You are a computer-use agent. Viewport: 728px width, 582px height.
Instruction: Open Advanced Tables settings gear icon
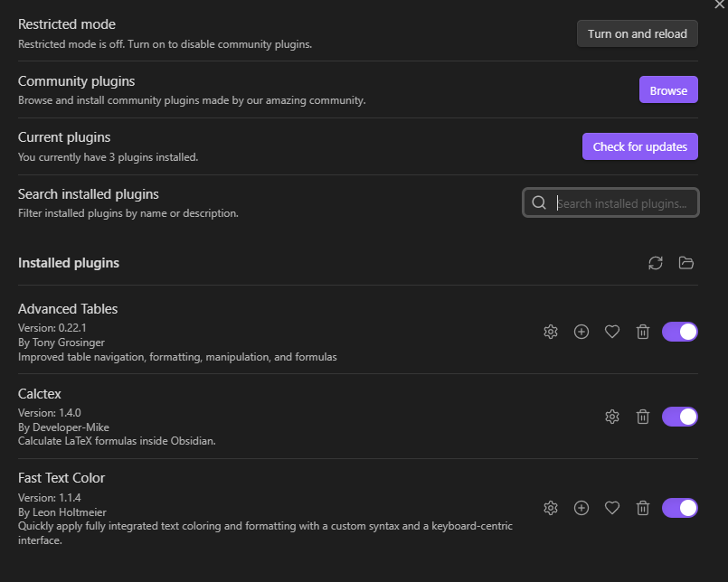[x=551, y=332]
